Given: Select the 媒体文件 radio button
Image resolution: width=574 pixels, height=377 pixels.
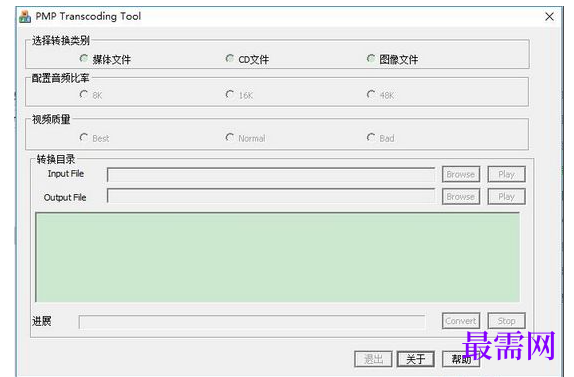Looking at the screenshot, I should tap(84, 58).
